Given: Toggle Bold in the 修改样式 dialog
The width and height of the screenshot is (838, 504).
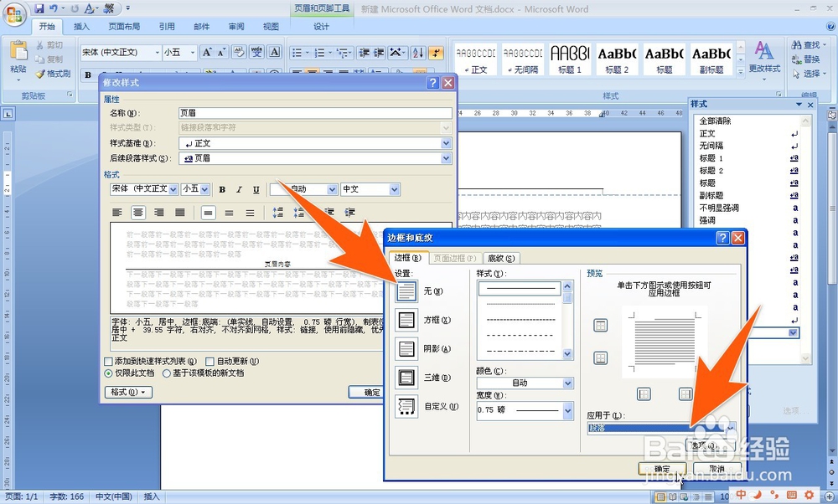Looking at the screenshot, I should point(222,188).
